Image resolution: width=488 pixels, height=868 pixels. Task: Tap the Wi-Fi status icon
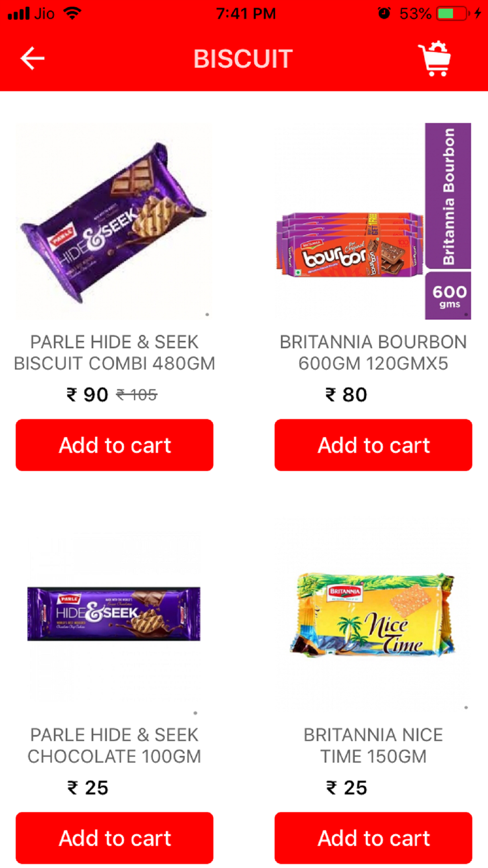coord(72,13)
